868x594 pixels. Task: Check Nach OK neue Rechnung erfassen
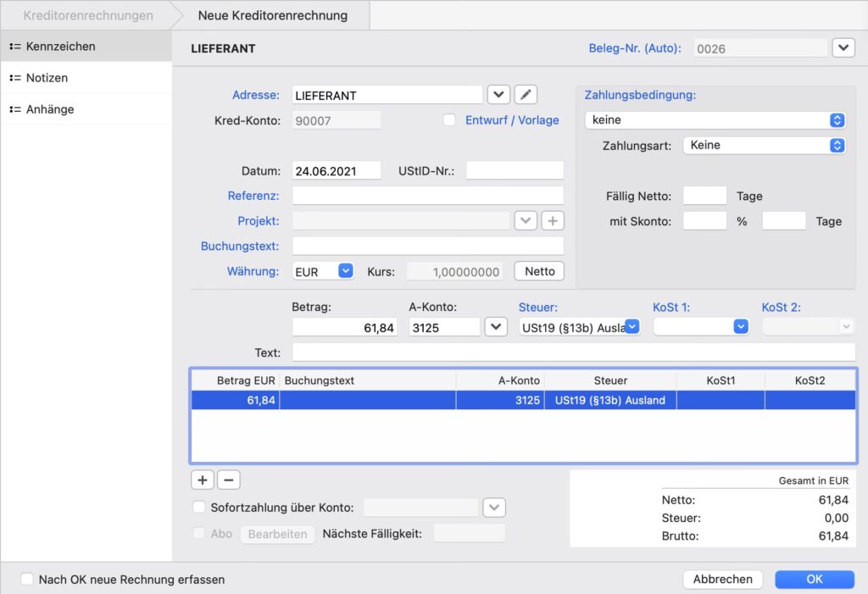(x=27, y=580)
